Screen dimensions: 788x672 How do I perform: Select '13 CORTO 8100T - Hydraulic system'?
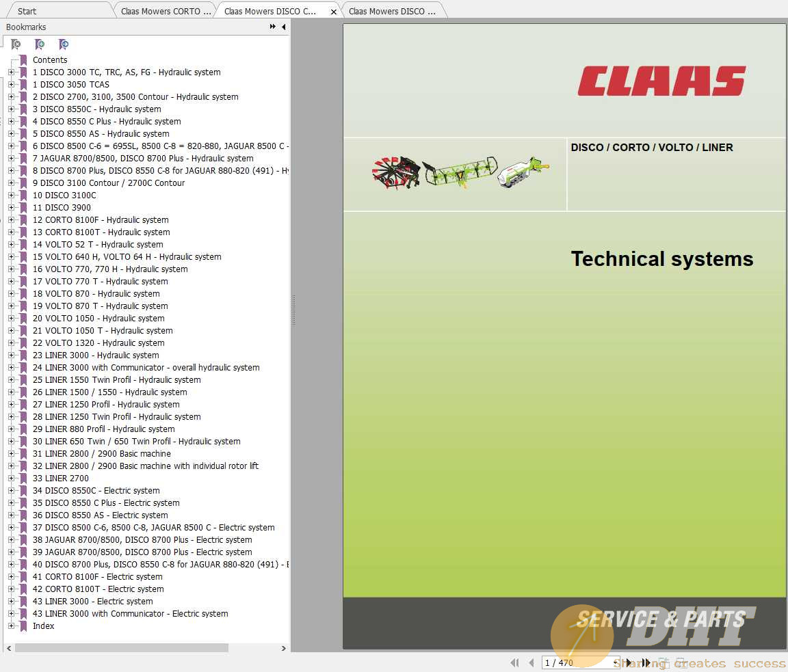pyautogui.click(x=101, y=232)
